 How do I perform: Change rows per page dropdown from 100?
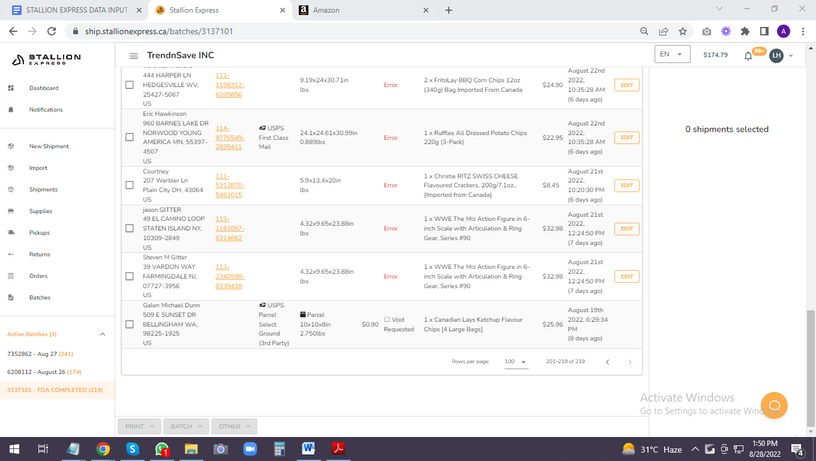tap(516, 362)
